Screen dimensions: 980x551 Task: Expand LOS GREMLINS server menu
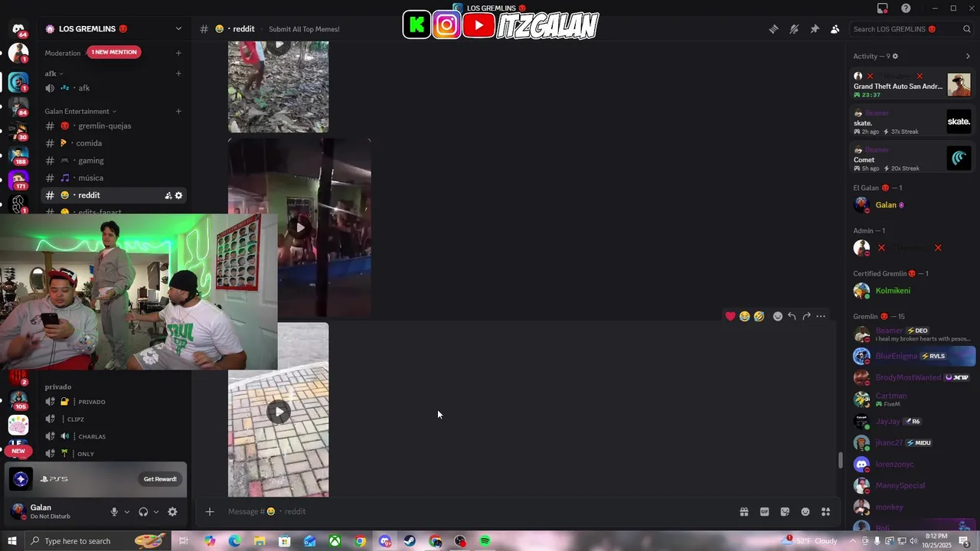click(x=178, y=29)
